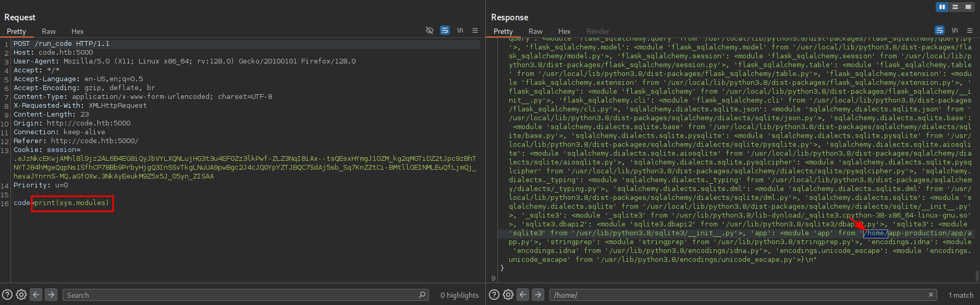Viewport: 980px width, 305px height.
Task: Open Response search settings gear
Action: tap(508, 295)
